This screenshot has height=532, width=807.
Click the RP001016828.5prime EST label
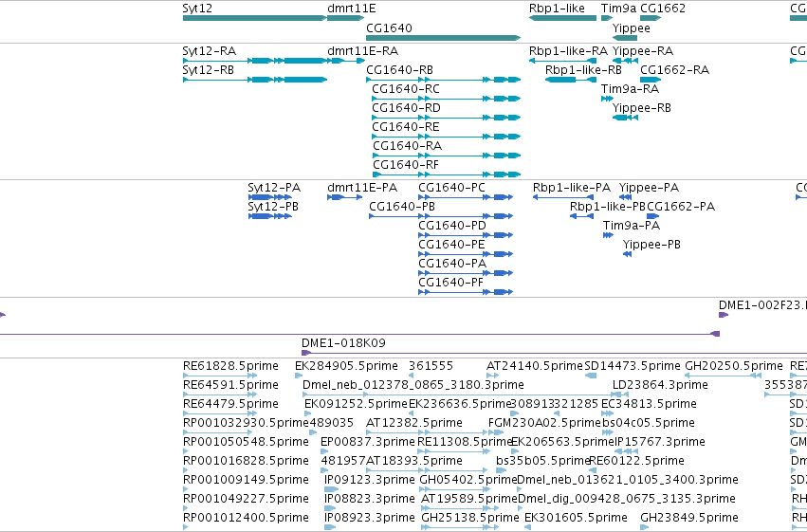click(x=246, y=462)
